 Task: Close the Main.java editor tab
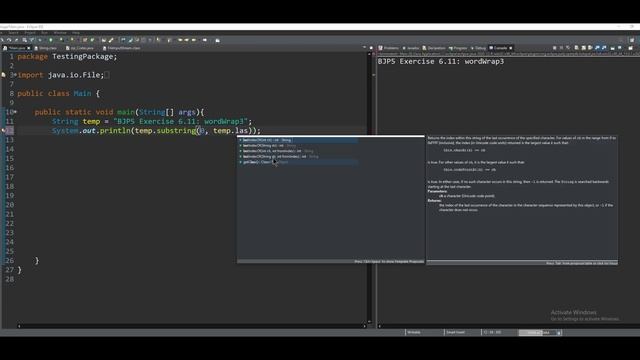click(x=29, y=48)
